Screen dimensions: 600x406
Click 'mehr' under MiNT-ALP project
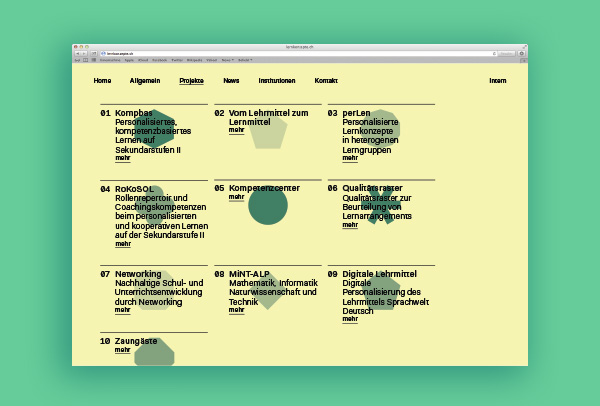click(x=236, y=310)
